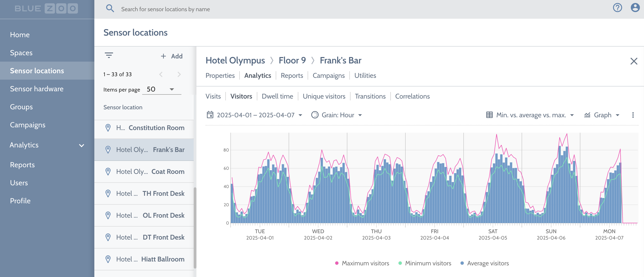Click the pin icon for Frank's Bar
Screen dimensions: 644x277
(x=108, y=150)
